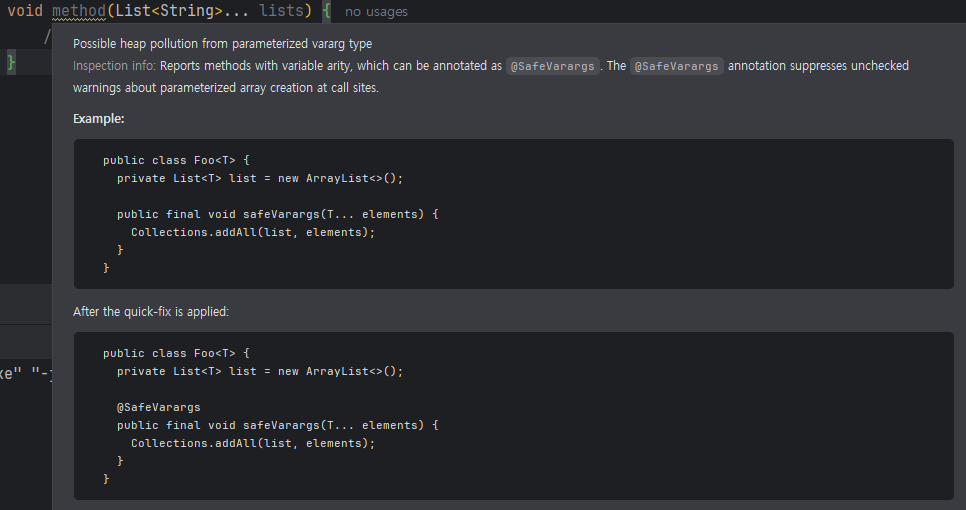The width and height of the screenshot is (966, 510).
Task: Click 'Possible heap pollution' tooltip title
Action: click(x=222, y=44)
